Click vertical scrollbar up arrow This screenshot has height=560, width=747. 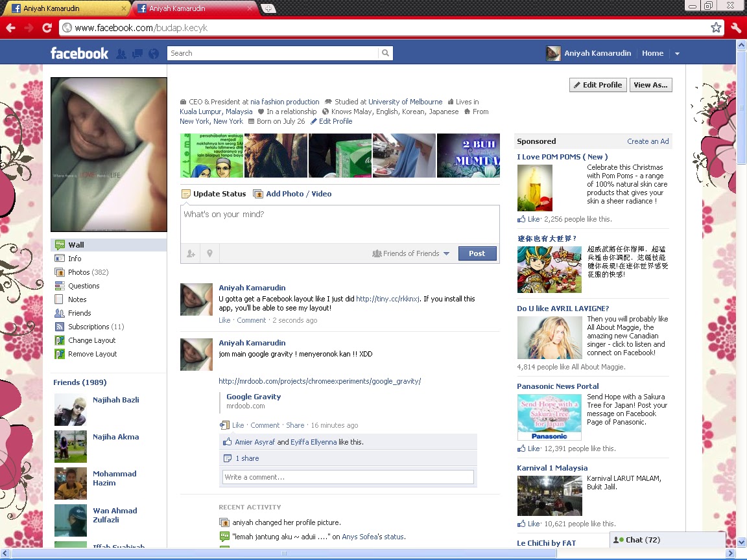coord(742,45)
